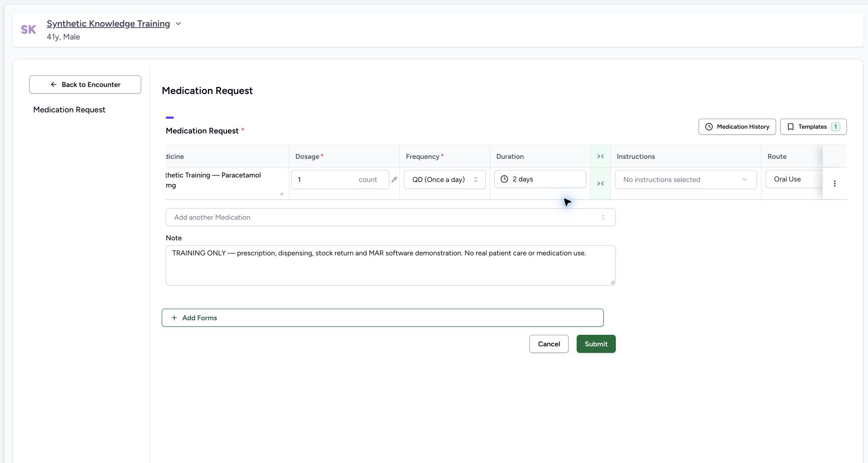Open Medication History
This screenshot has height=463, width=868.
737,127
